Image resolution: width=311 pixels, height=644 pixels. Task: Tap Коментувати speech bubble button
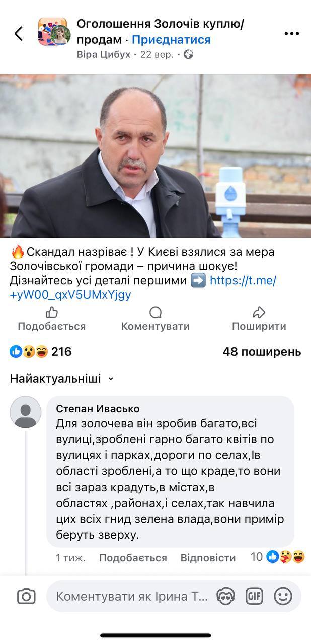pos(155,319)
